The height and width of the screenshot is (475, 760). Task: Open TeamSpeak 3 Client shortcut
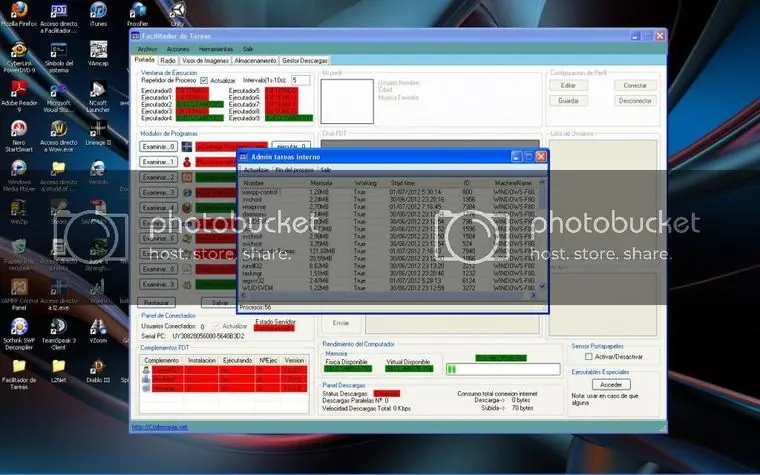coord(59,334)
